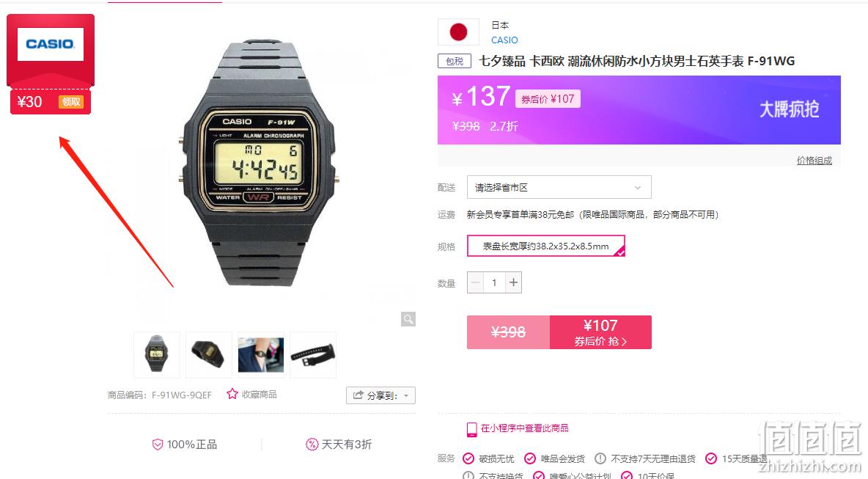The image size is (868, 479).
Task: Click the phone mini-program icon
Action: click(471, 430)
